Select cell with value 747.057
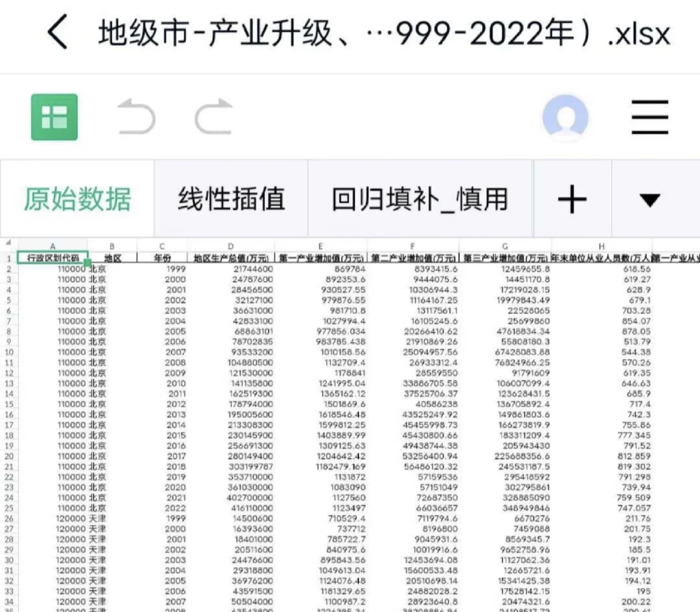The height and width of the screenshot is (612, 700). pyautogui.click(x=601, y=508)
